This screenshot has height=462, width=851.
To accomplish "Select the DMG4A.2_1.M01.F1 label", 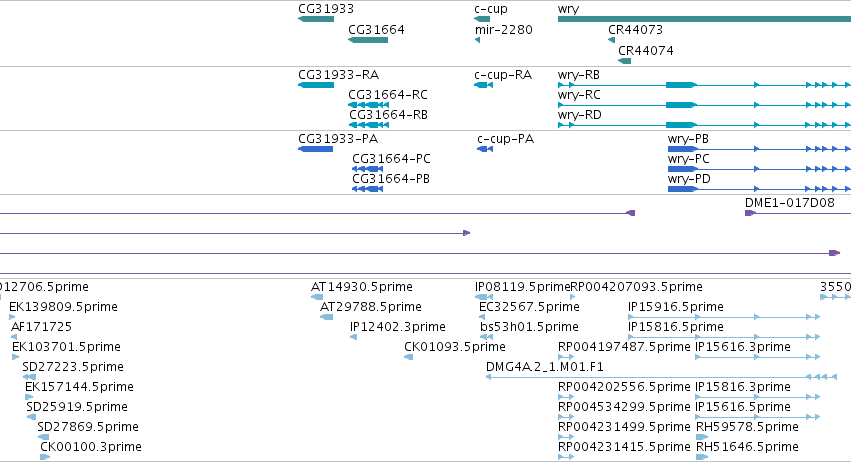I will [x=545, y=367].
